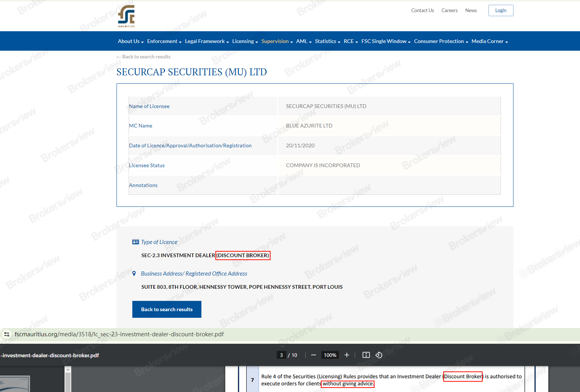Click the Annotations label
The image size is (580, 392).
(143, 185)
